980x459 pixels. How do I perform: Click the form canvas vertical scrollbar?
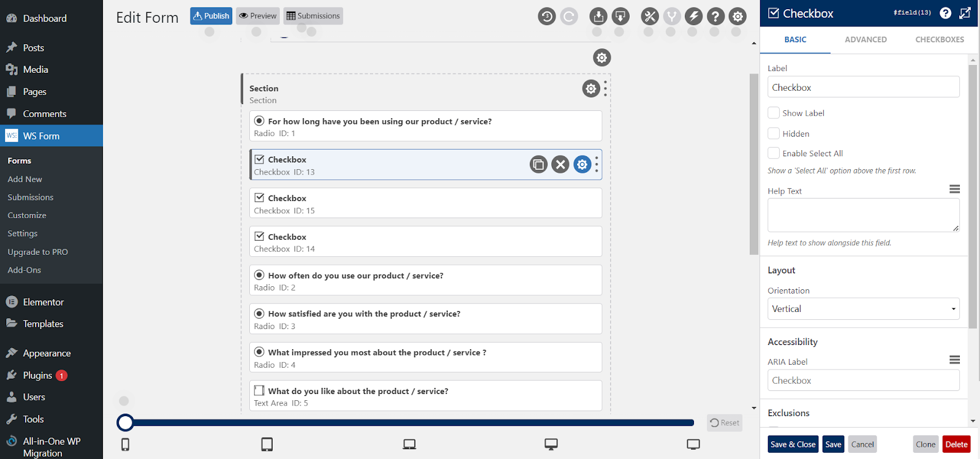[x=754, y=164]
